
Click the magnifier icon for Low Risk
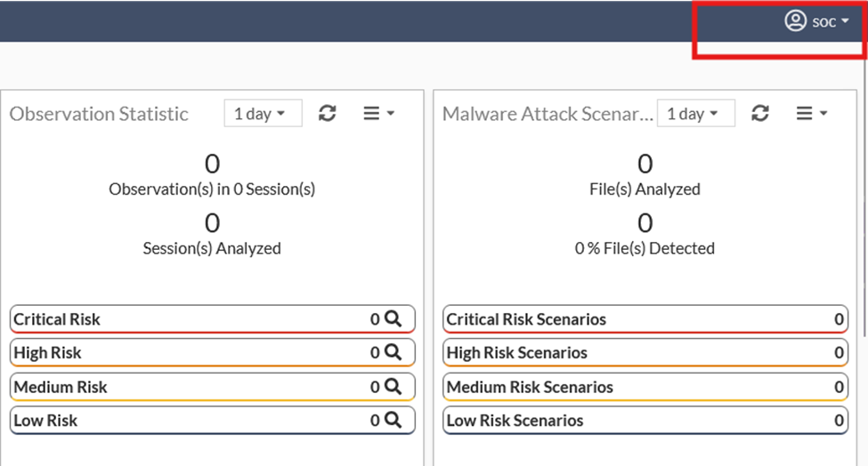[393, 420]
